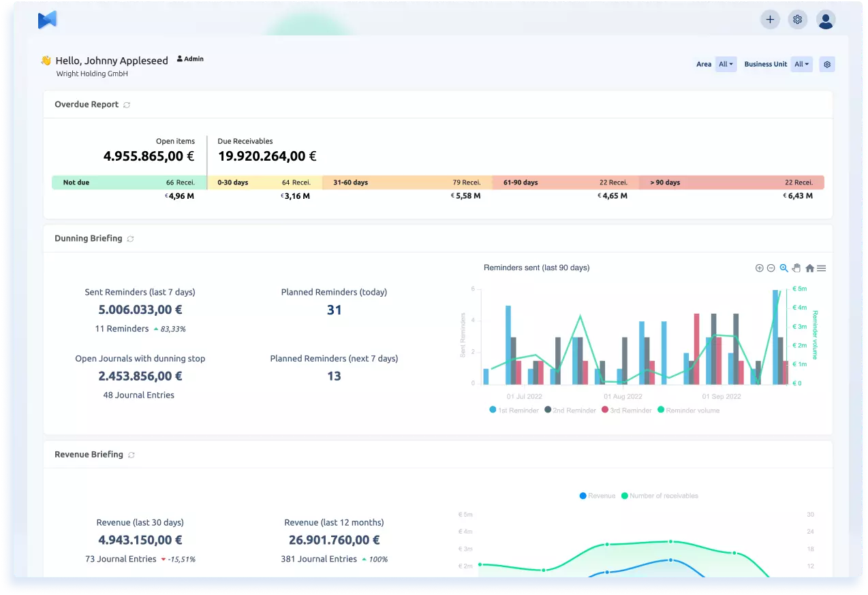Toggle the Revenue legend series
Viewport: 868px width, 595px height.
pyautogui.click(x=598, y=496)
